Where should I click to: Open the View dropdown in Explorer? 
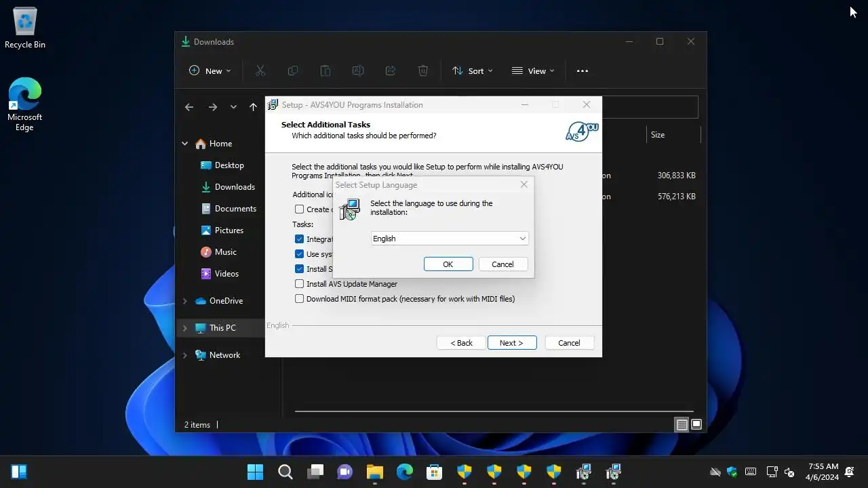click(x=533, y=70)
